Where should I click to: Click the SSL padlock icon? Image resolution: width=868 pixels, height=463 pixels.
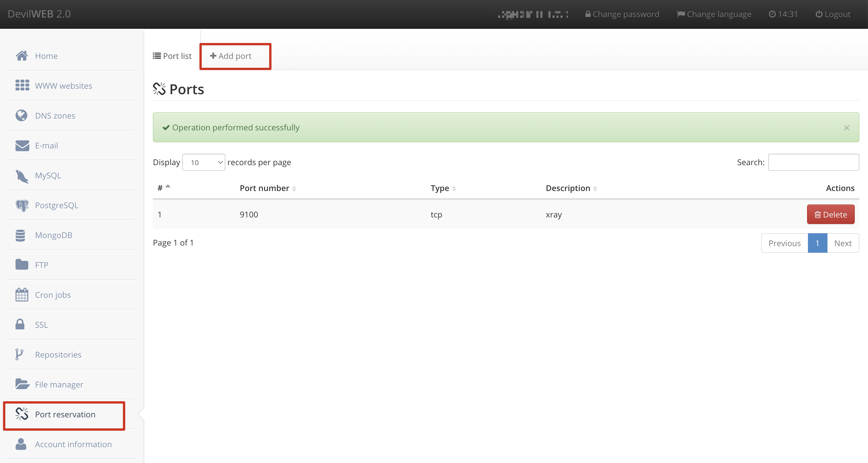tap(20, 325)
